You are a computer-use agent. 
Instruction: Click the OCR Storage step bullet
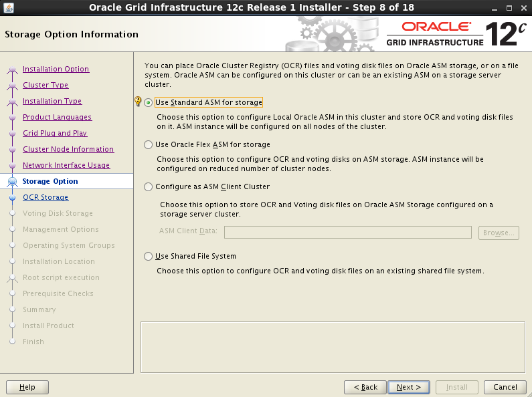coord(12,197)
